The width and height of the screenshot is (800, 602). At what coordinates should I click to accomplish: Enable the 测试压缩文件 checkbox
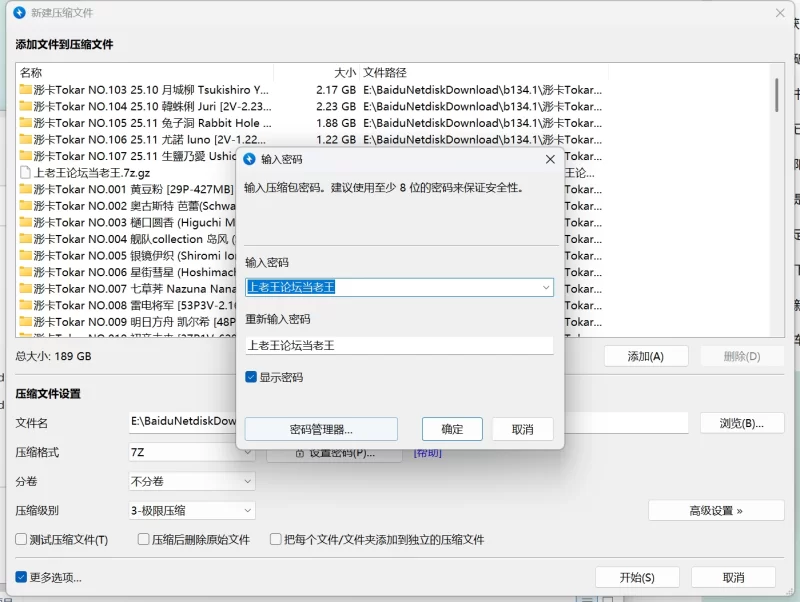coord(21,539)
